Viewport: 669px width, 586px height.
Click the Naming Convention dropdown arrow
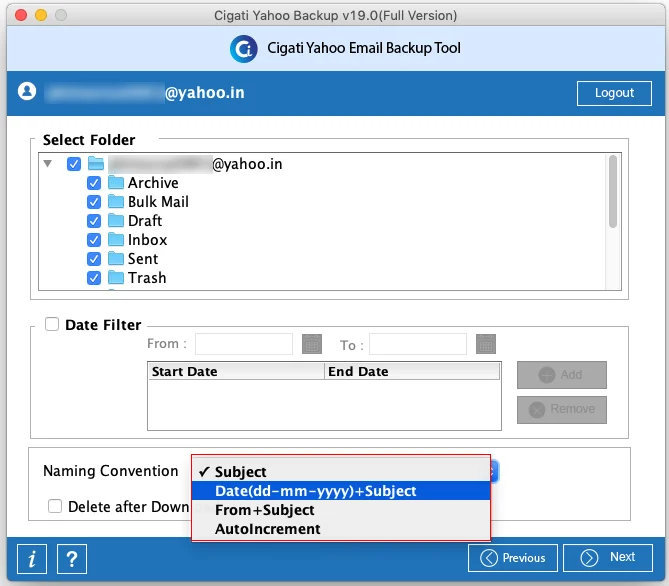click(493, 472)
